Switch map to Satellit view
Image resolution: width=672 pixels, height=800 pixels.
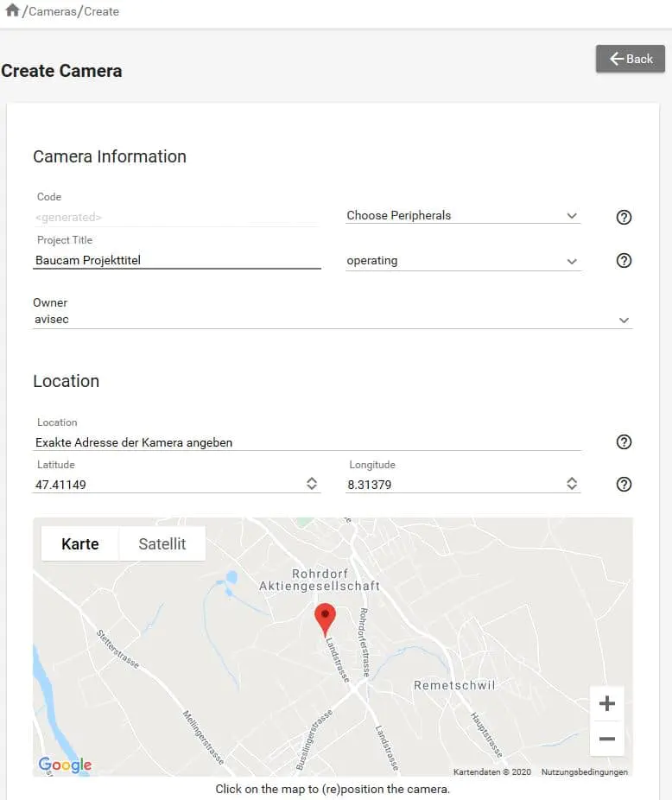tap(162, 544)
